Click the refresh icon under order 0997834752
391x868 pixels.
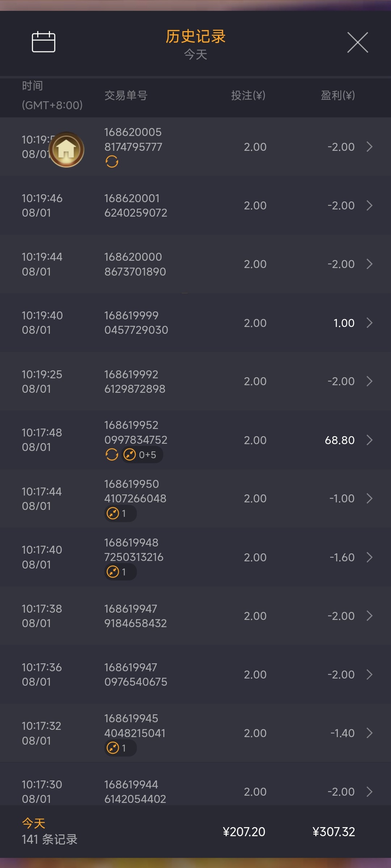pos(112,455)
